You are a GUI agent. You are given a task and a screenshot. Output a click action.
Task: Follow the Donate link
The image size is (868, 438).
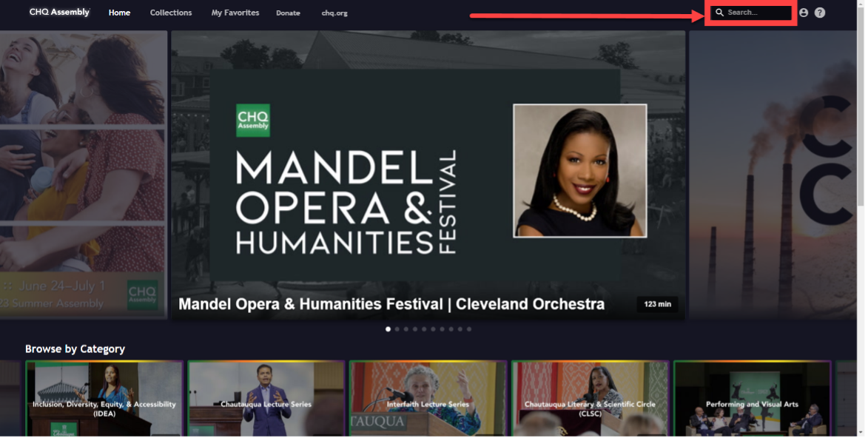click(x=289, y=13)
